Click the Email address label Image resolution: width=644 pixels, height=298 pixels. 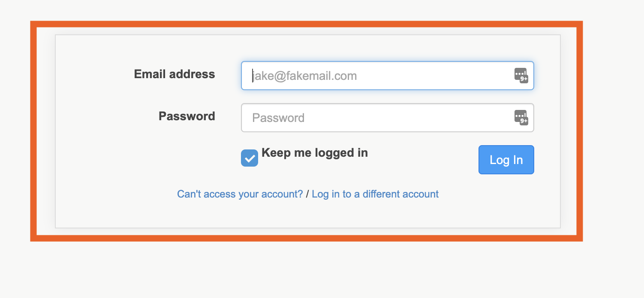coord(175,74)
